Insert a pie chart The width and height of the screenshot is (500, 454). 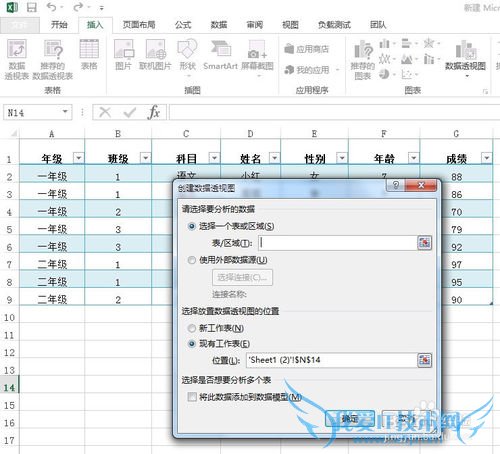(387, 74)
